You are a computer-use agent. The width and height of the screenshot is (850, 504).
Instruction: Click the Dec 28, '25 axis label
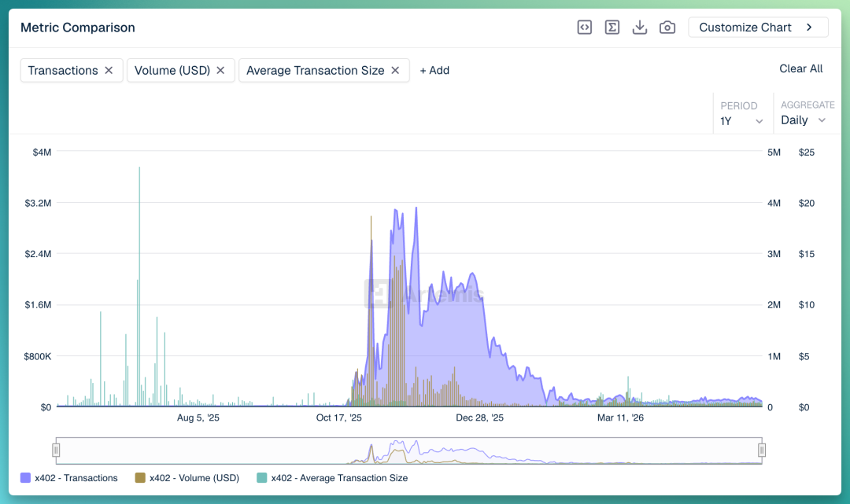tap(480, 418)
